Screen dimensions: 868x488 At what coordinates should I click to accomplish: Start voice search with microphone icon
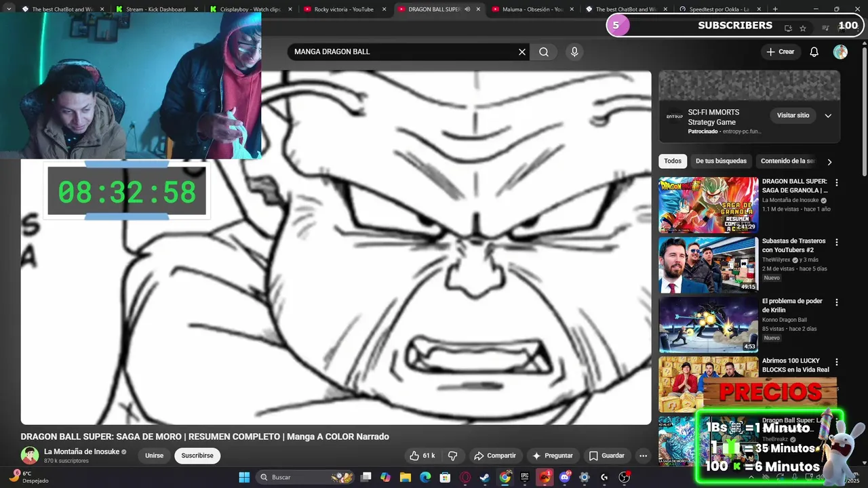[x=574, y=52]
